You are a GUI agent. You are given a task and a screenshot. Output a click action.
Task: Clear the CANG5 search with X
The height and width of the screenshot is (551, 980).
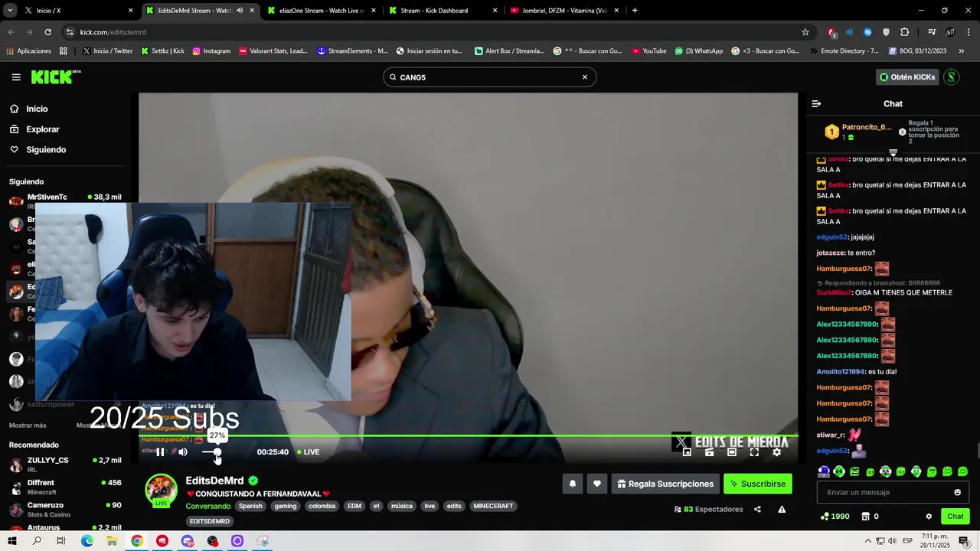point(585,77)
